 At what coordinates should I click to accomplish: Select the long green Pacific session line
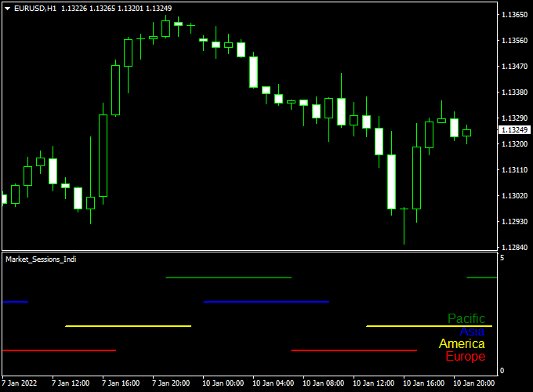point(228,278)
